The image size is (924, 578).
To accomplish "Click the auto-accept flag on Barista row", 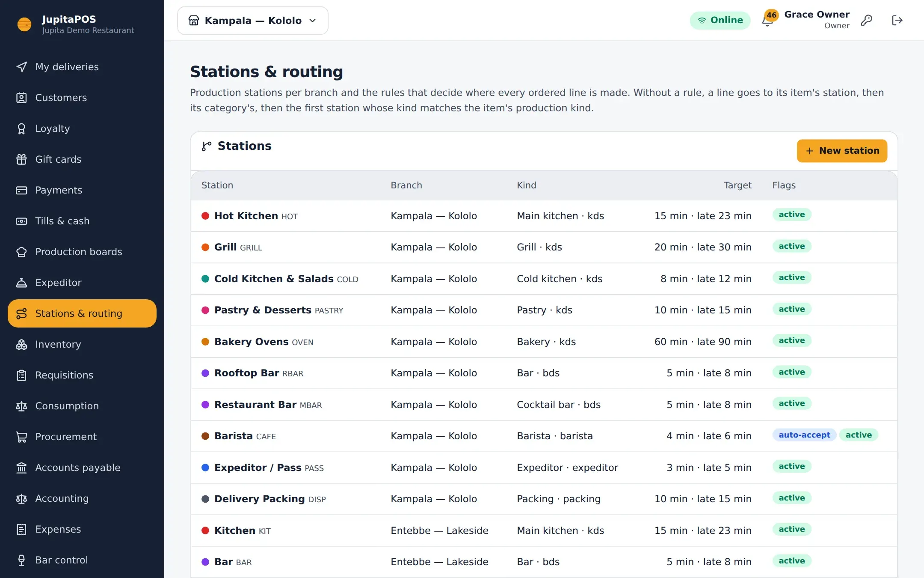I will [804, 435].
